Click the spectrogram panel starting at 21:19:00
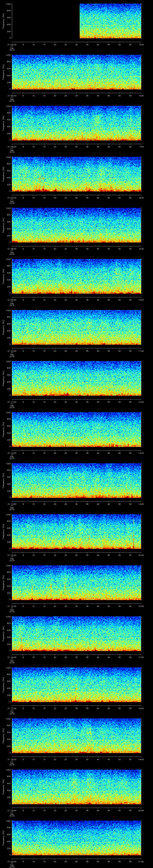This screenshot has height=868, width=153. (x=76, y=787)
